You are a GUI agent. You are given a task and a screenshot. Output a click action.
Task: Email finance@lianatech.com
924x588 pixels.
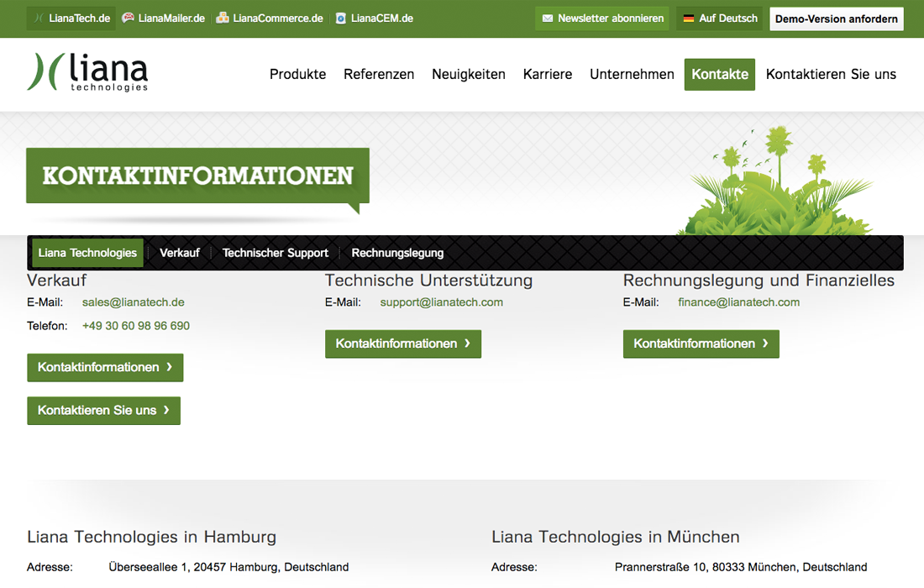pyautogui.click(x=739, y=302)
